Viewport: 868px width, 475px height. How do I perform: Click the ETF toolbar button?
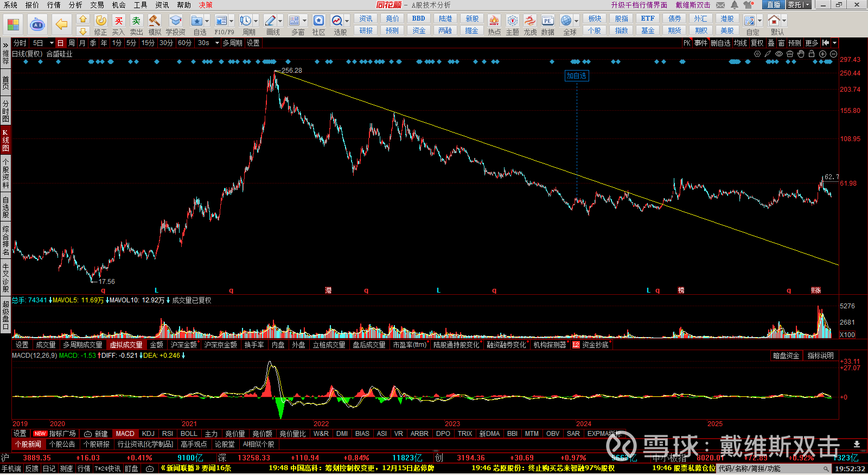[648, 18]
